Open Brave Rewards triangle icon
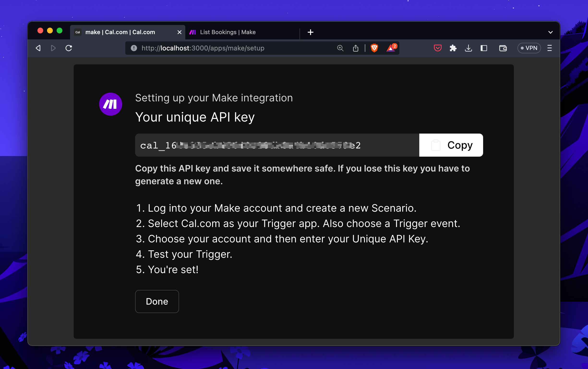Image resolution: width=588 pixels, height=369 pixels. (x=391, y=48)
